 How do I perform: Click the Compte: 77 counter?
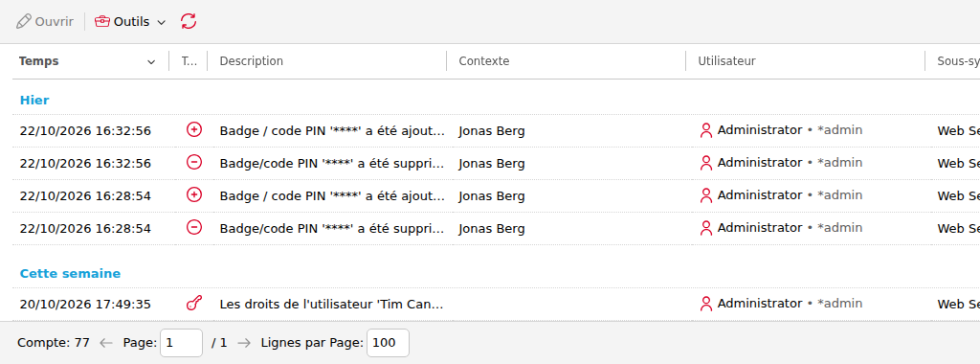tap(54, 343)
